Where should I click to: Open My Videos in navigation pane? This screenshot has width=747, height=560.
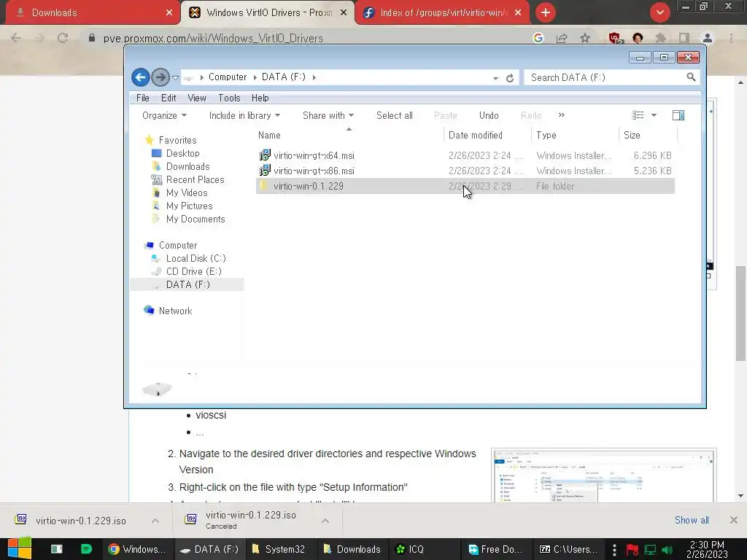(187, 192)
